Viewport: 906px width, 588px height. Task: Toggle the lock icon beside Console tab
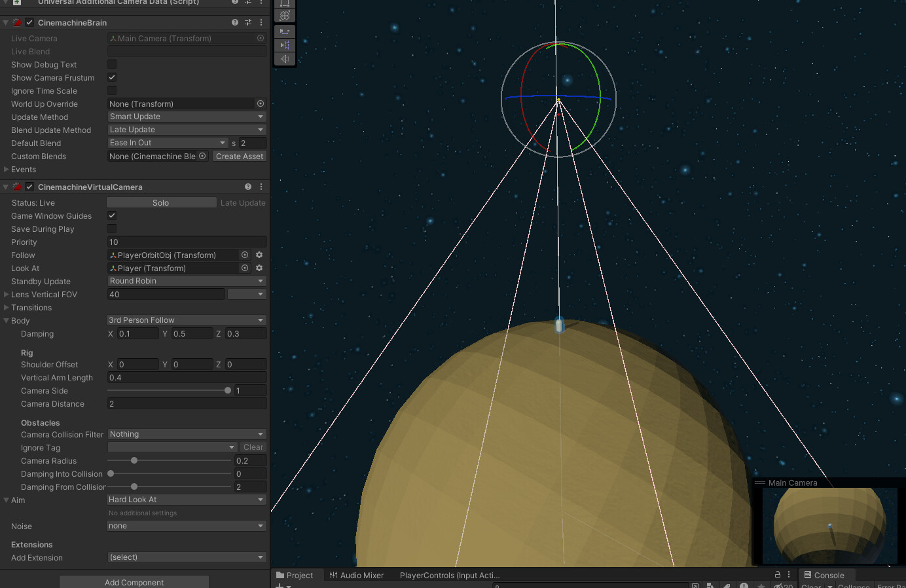(778, 574)
